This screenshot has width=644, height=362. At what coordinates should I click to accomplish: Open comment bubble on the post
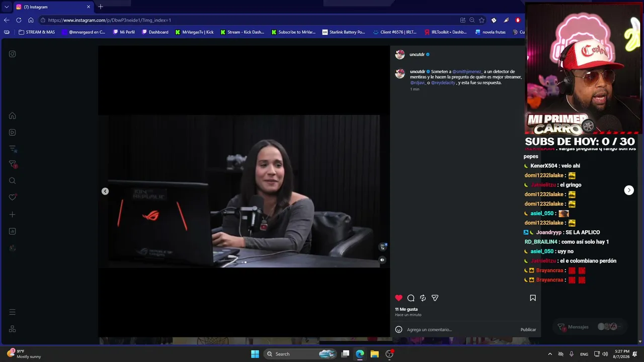tap(411, 298)
